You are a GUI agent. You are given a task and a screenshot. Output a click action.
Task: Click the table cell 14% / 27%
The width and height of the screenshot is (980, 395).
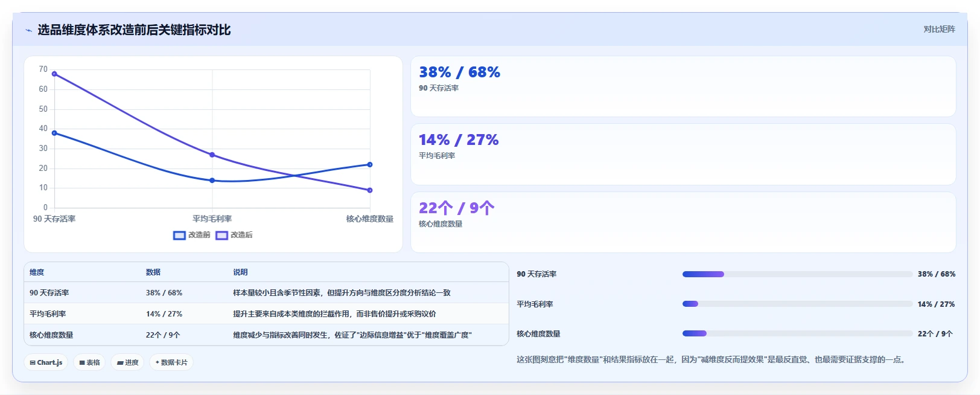(x=164, y=314)
